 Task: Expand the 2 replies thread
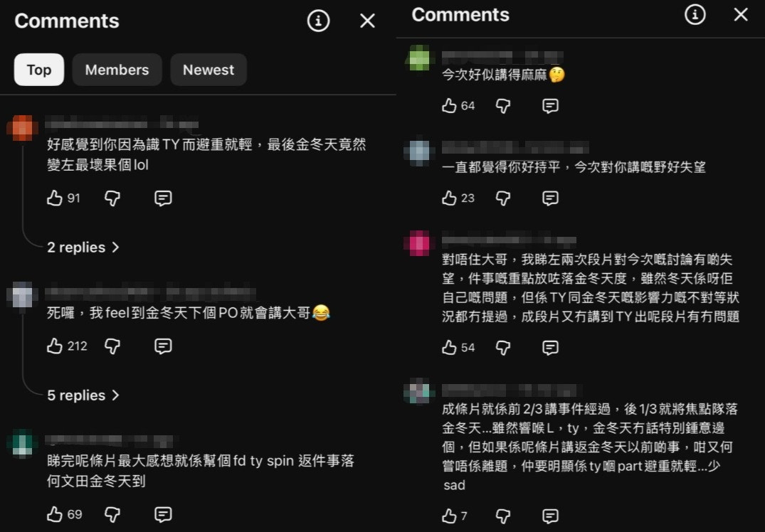tap(83, 248)
